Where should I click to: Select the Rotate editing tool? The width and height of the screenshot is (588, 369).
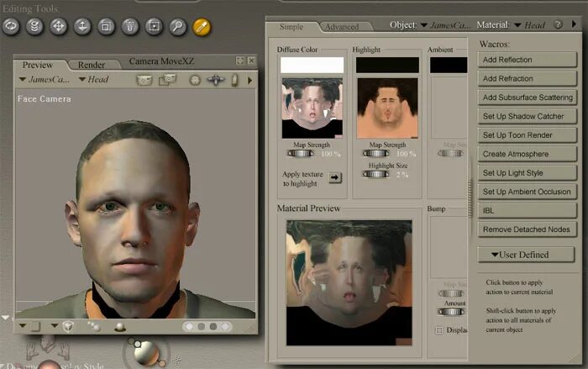(13, 26)
